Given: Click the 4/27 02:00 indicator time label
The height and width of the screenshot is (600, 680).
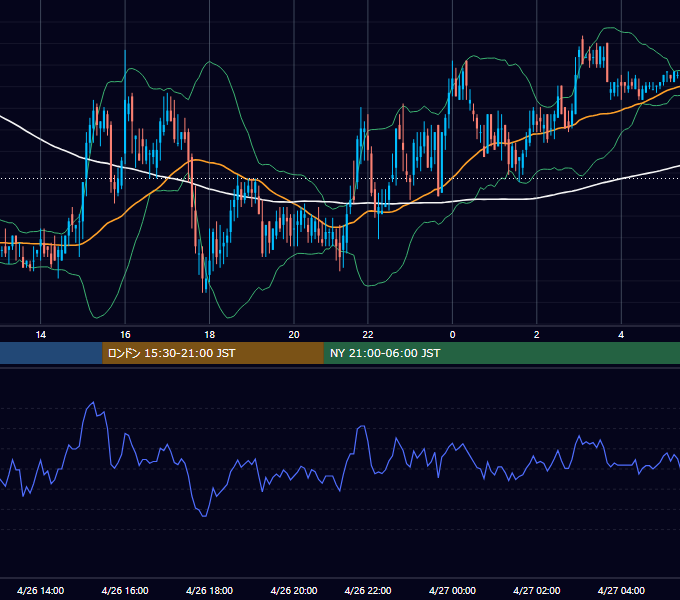Looking at the screenshot, I should pos(536,590).
